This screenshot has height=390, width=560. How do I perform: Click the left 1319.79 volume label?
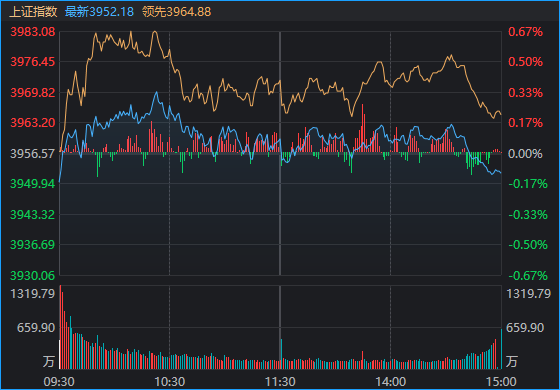[x=33, y=294]
